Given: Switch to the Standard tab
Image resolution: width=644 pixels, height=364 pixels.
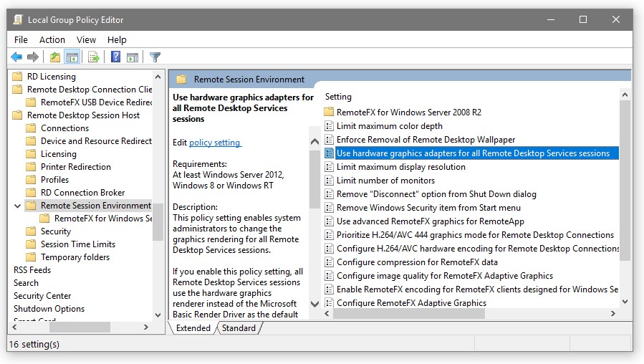Looking at the screenshot, I should point(239,328).
